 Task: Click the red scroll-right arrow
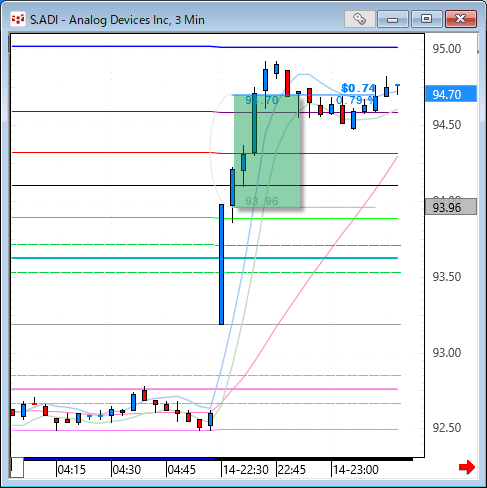click(x=467, y=467)
